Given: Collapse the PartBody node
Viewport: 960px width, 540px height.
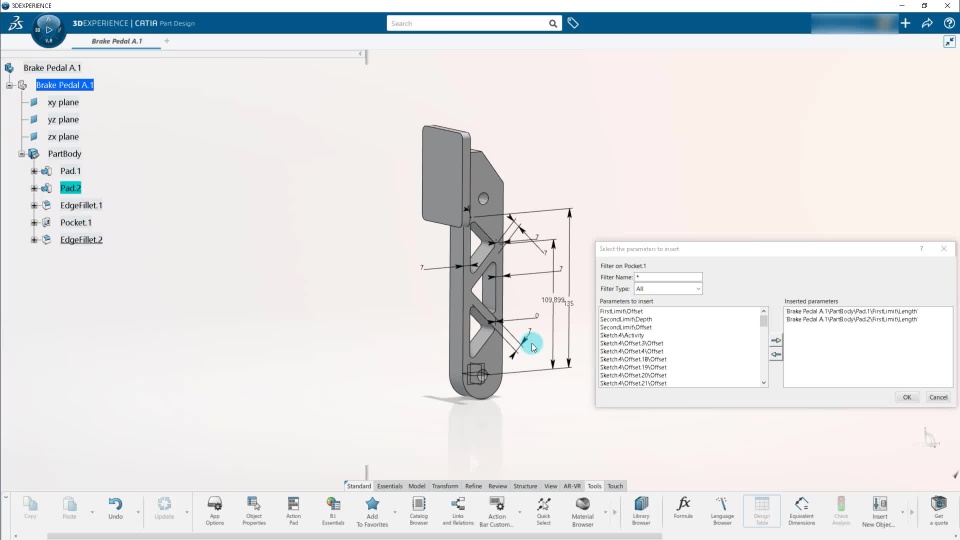Looking at the screenshot, I should click(21, 154).
